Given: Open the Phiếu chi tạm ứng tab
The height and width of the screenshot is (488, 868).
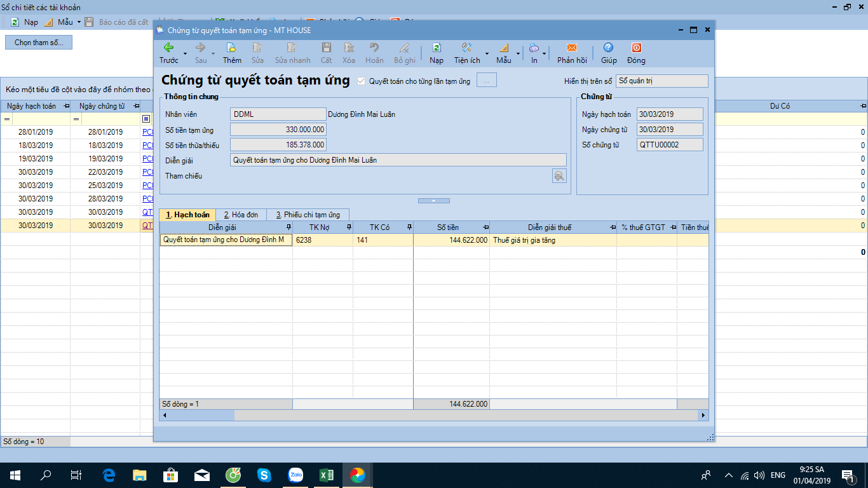Looking at the screenshot, I should [308, 215].
